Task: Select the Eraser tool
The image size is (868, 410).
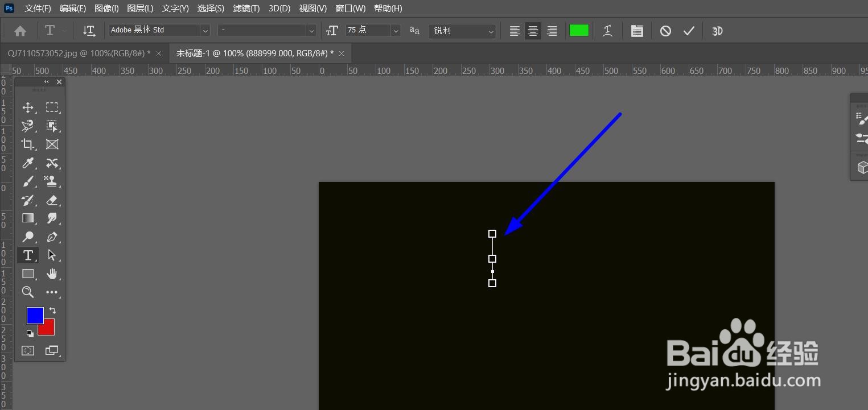Action: pos(52,200)
